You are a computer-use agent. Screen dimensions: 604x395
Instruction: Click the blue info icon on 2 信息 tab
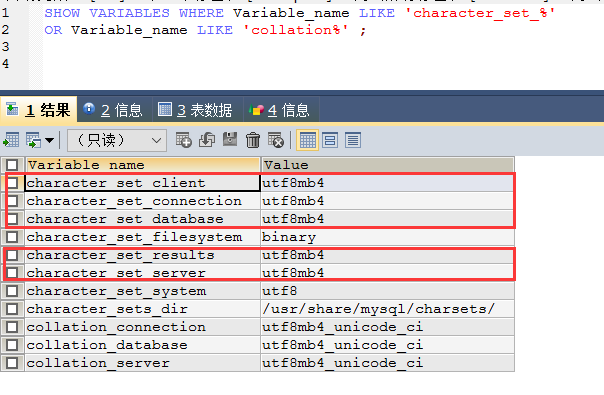coord(89,109)
